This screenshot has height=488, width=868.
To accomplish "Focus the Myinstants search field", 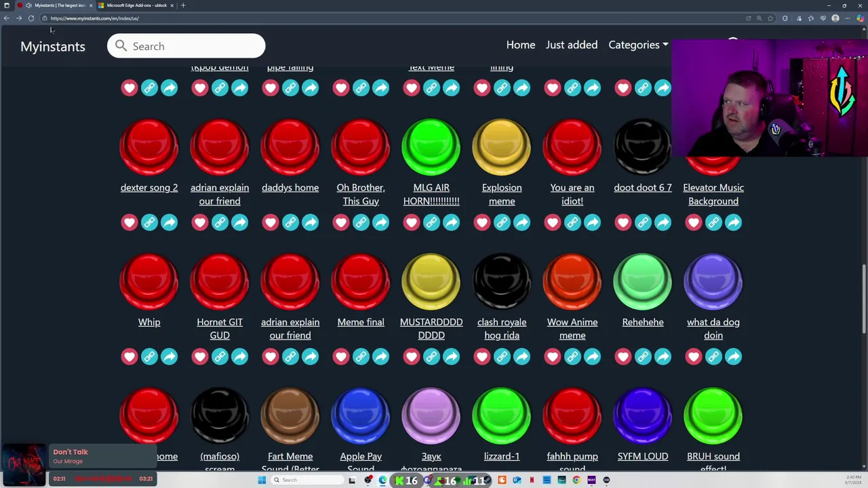I will point(186,46).
